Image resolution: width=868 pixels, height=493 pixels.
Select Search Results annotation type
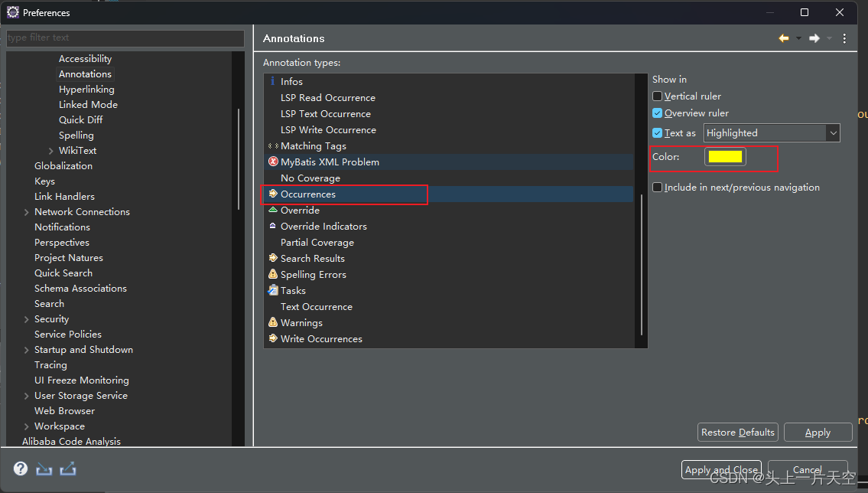point(312,258)
